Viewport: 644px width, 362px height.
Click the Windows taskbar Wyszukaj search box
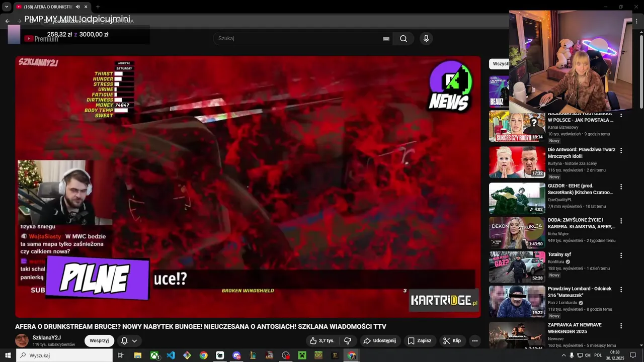[x=64, y=355]
